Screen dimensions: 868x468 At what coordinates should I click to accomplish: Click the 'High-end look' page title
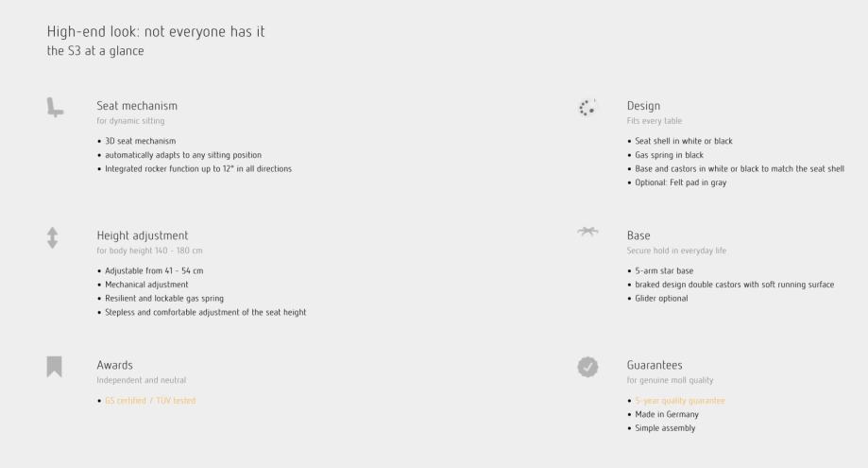click(156, 31)
